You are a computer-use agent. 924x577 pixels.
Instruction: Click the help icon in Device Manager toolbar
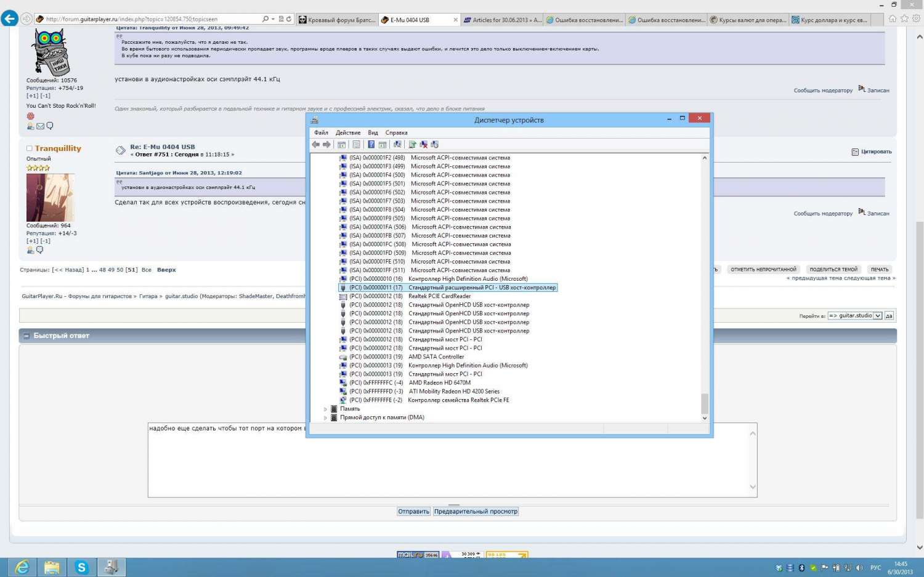(x=371, y=145)
